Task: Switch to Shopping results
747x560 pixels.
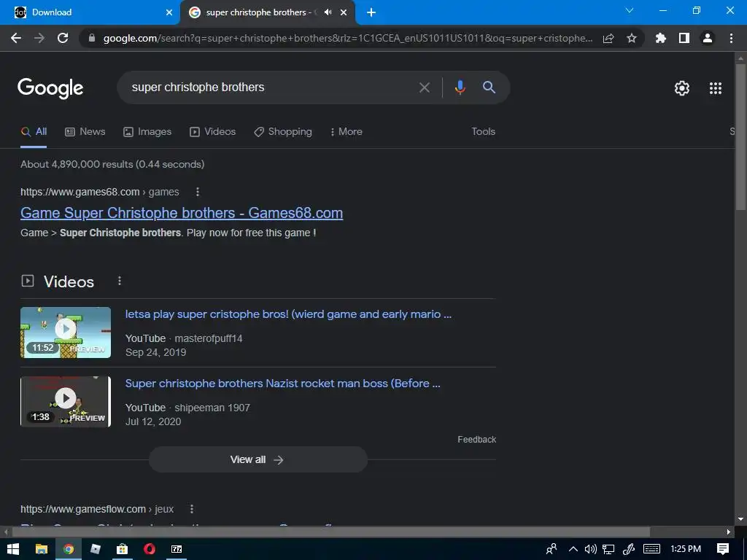Action: 283,132
